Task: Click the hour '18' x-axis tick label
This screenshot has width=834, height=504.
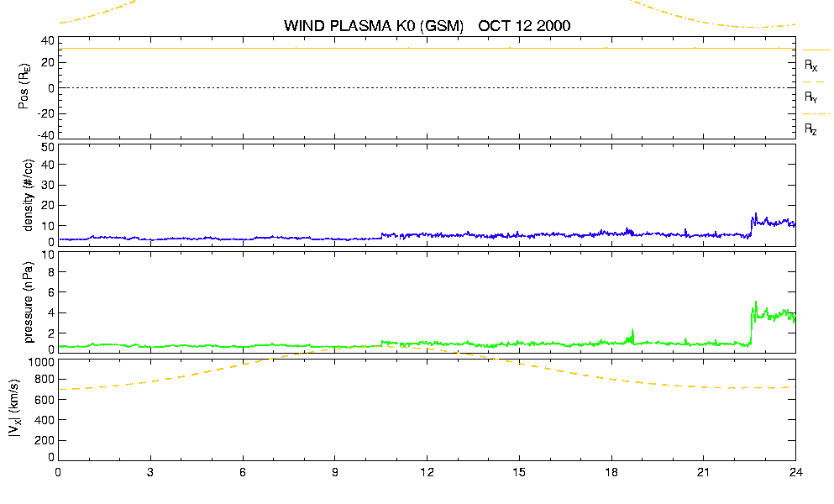Action: coord(611,472)
